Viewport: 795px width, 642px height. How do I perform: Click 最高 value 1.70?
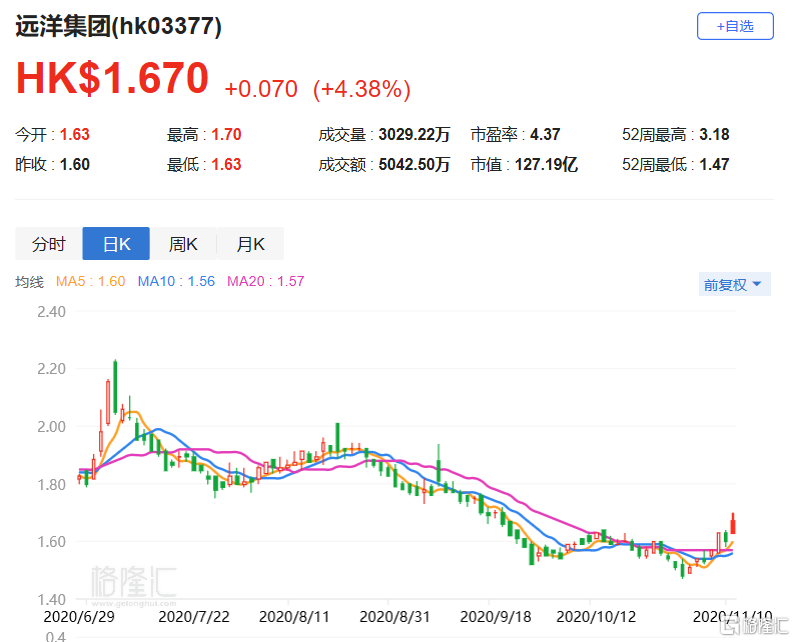226,134
